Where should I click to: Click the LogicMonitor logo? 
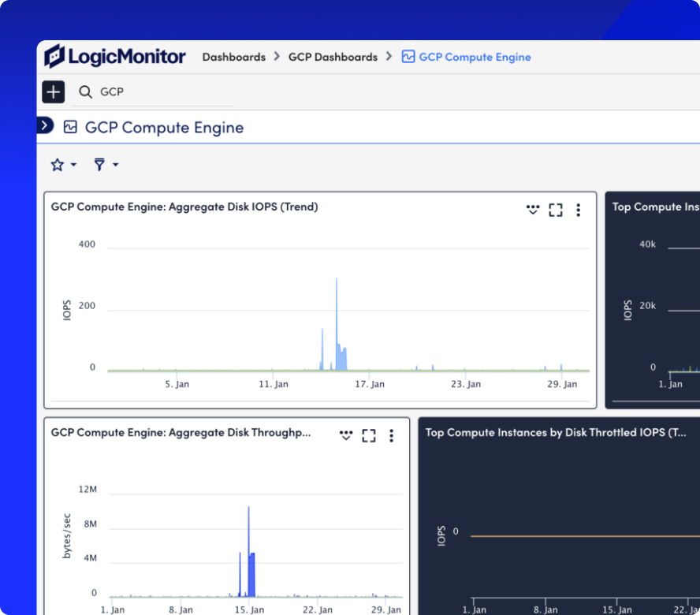click(115, 56)
